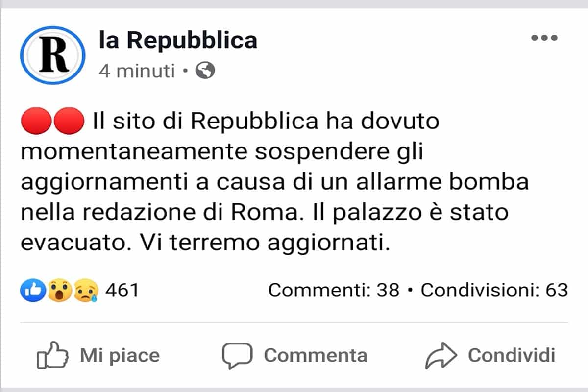Click the "4 minuti" post timestamp
Image resolution: width=588 pixels, height=392 pixels.
pos(137,72)
